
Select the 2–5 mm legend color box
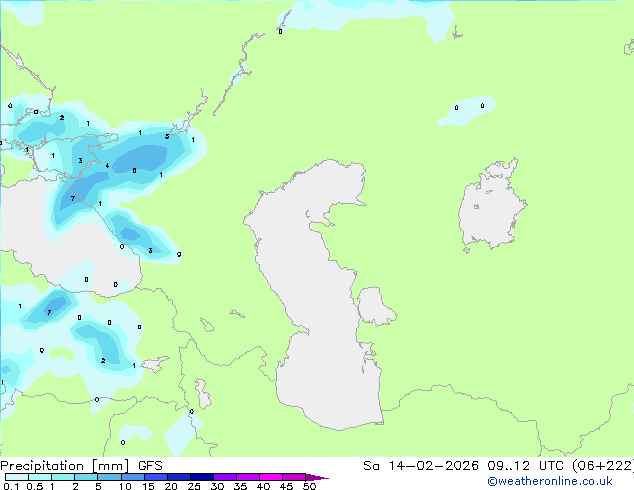86,477
